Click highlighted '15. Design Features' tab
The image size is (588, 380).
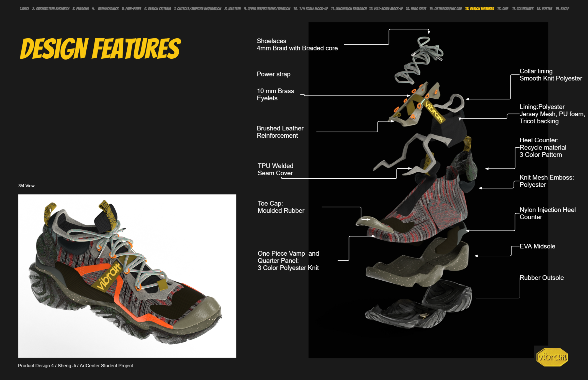pyautogui.click(x=480, y=9)
